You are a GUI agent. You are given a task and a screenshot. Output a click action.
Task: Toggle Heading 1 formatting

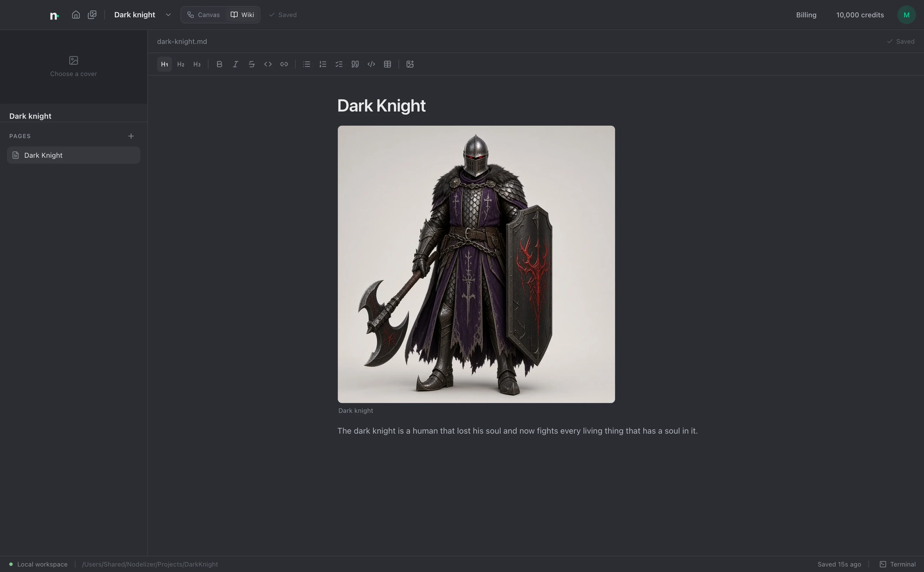pos(165,64)
